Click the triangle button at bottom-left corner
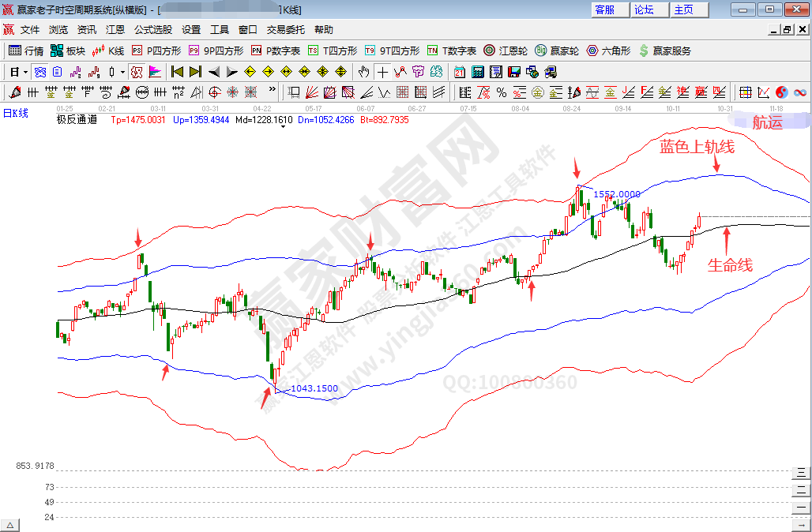This screenshot has width=812, height=532. click(x=10, y=525)
